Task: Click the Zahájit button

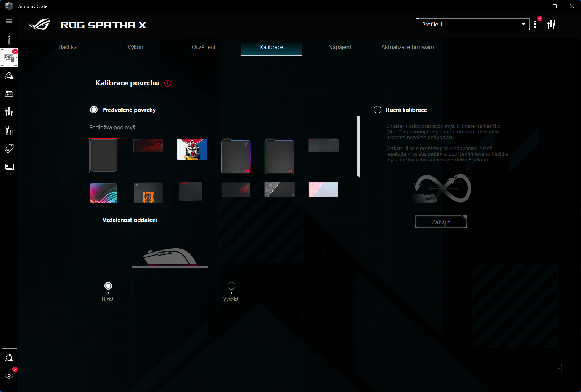Action: coord(441,222)
